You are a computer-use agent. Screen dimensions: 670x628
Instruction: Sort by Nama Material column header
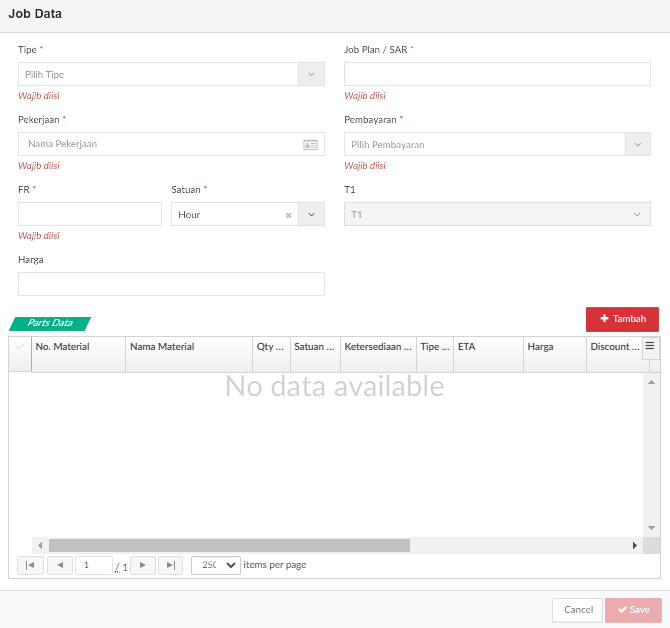[189, 354]
